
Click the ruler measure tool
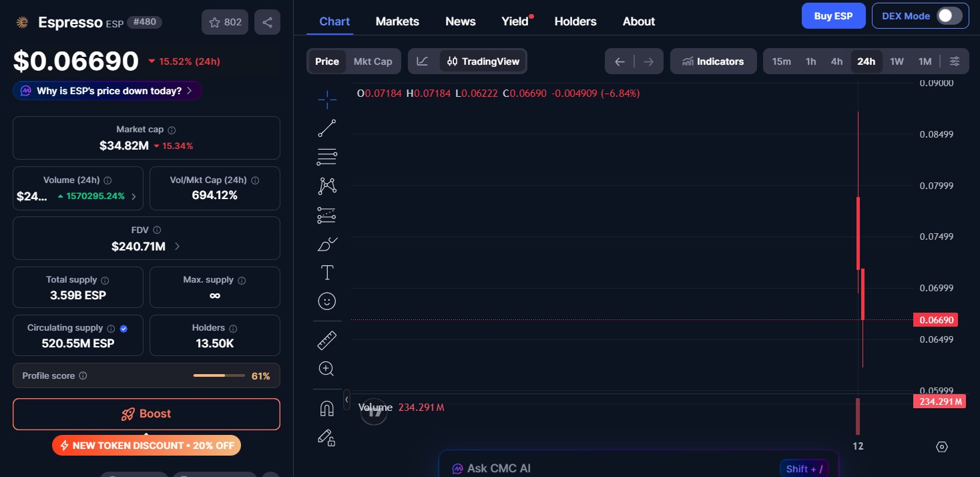point(326,341)
